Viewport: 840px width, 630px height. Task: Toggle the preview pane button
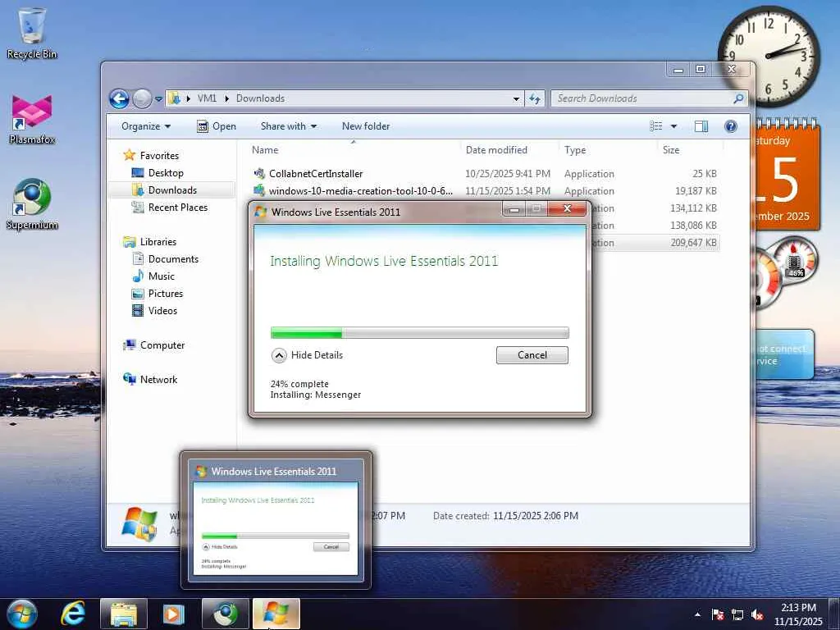click(x=701, y=126)
